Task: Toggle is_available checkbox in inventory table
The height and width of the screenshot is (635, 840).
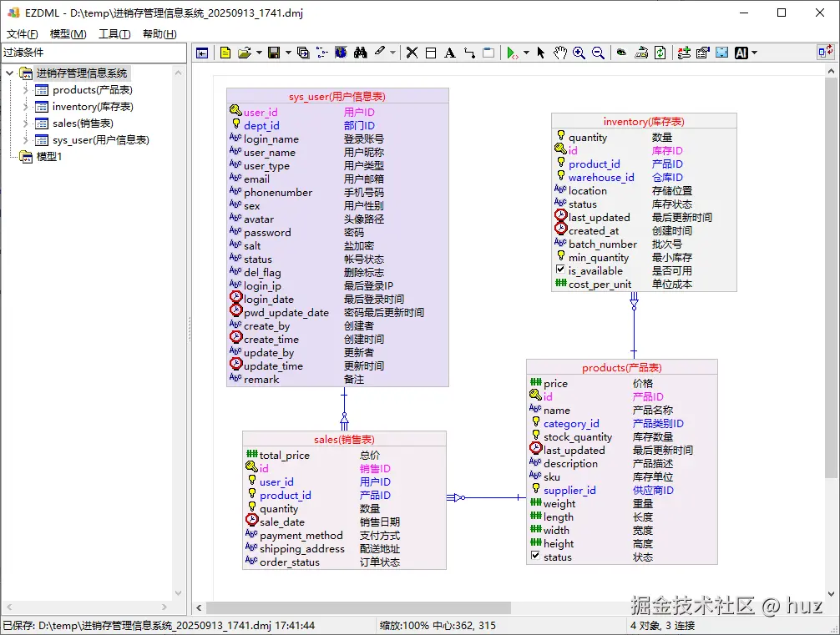Action: tap(560, 270)
